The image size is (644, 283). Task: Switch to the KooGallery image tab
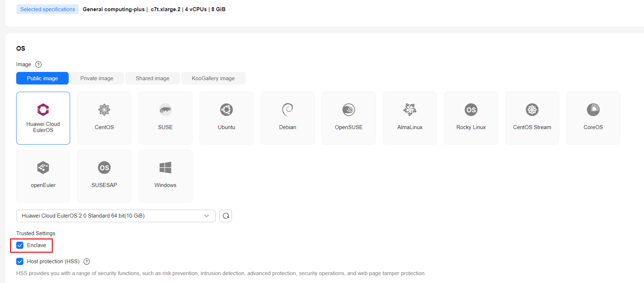click(x=213, y=78)
